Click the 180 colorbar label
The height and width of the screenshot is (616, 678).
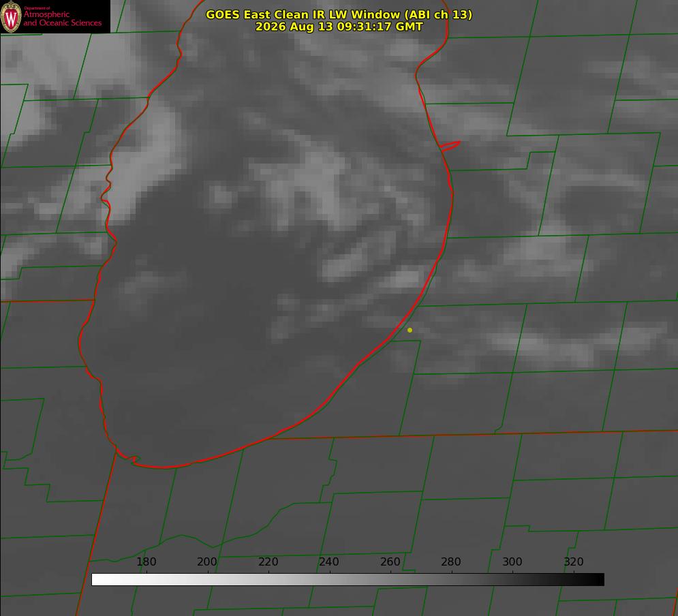pyautogui.click(x=146, y=561)
